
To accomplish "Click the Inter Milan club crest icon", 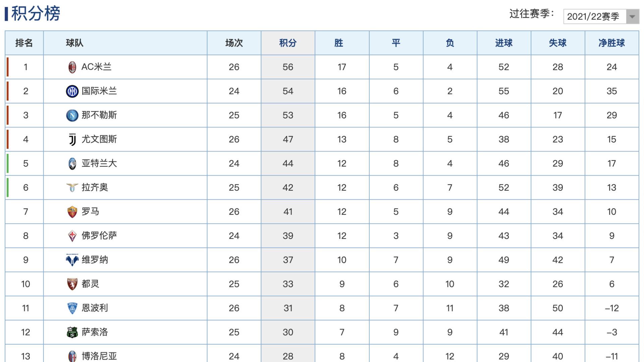I will click(72, 91).
